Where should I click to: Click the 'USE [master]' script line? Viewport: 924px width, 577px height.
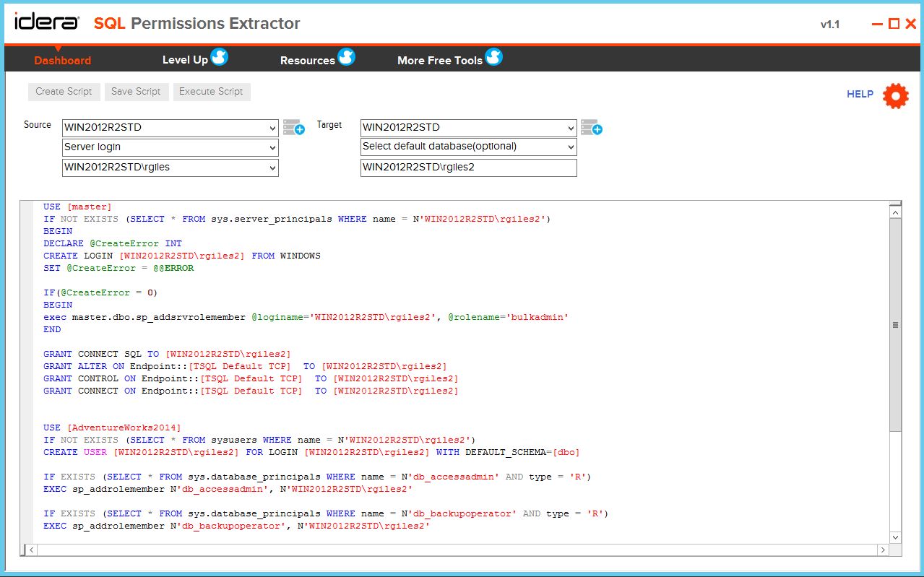coord(77,207)
